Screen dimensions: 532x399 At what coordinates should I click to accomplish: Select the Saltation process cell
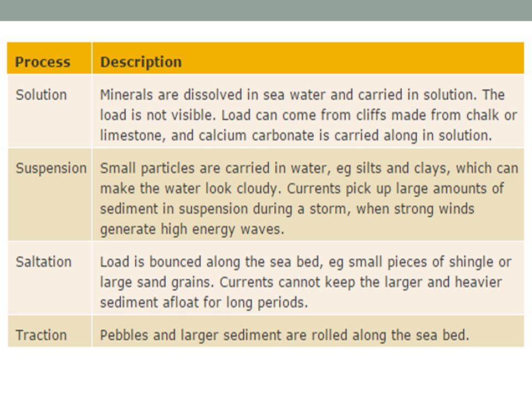49,278
